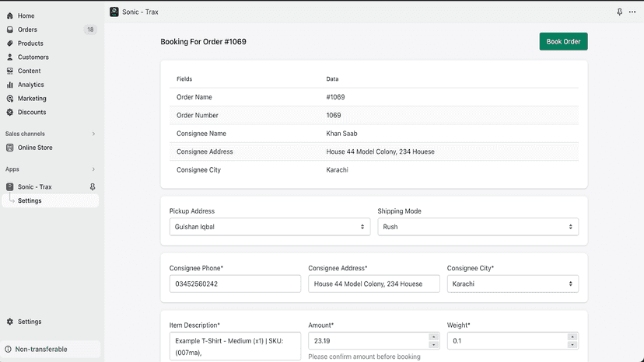Open Analytics section
The image size is (644, 362).
pyautogui.click(x=31, y=85)
